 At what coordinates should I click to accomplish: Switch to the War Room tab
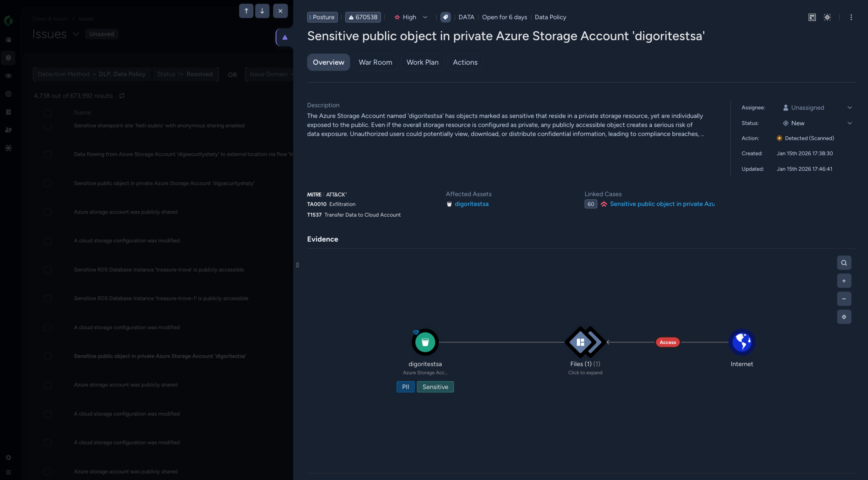(375, 62)
